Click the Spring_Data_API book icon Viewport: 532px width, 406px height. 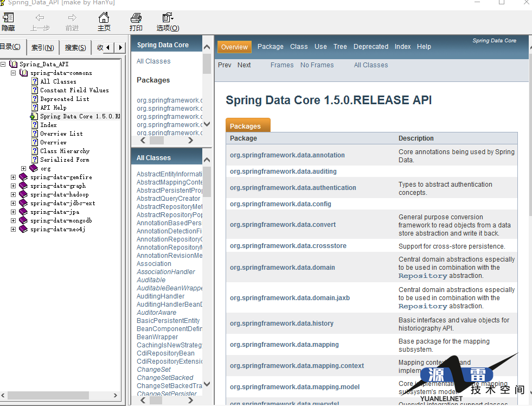coord(13,64)
